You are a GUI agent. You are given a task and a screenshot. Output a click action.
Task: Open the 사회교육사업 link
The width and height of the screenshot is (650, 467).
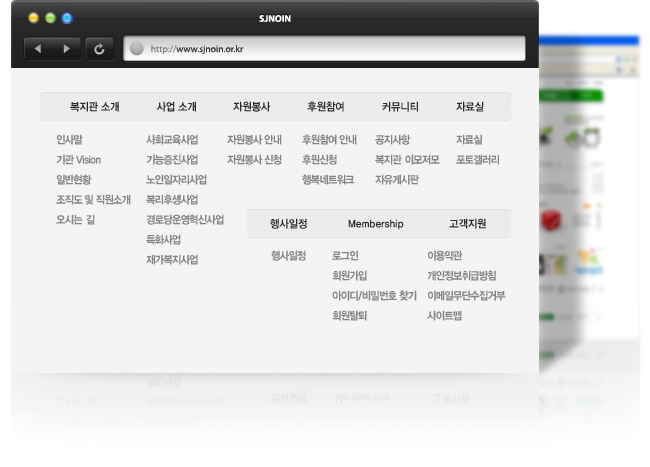172,140
